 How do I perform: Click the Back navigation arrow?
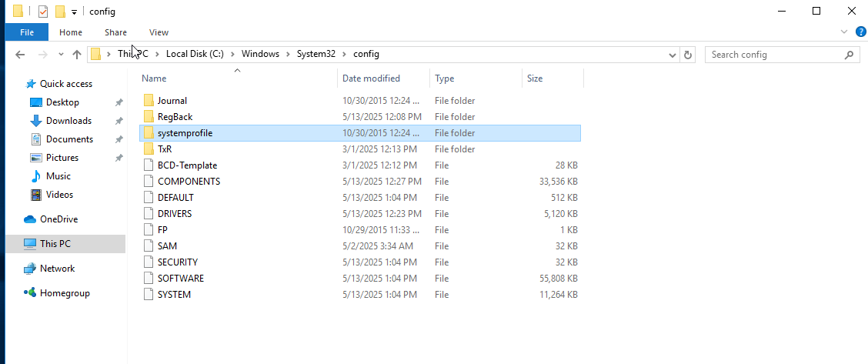21,55
